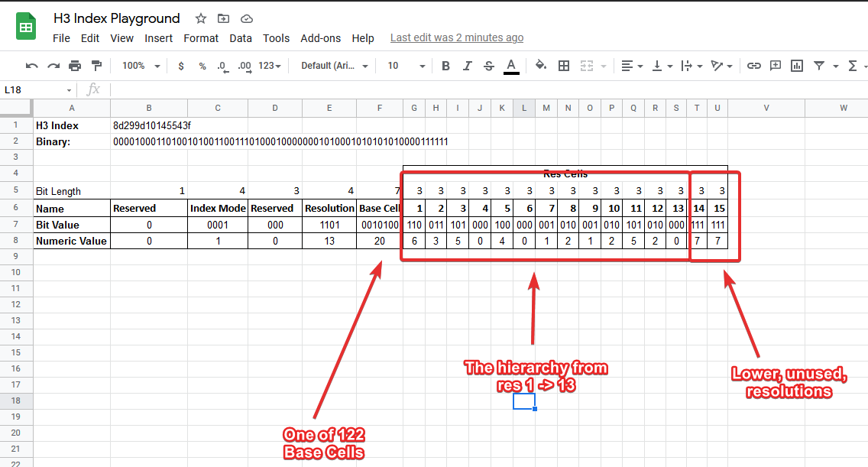Select column A header
The image size is (868, 467).
71,108
